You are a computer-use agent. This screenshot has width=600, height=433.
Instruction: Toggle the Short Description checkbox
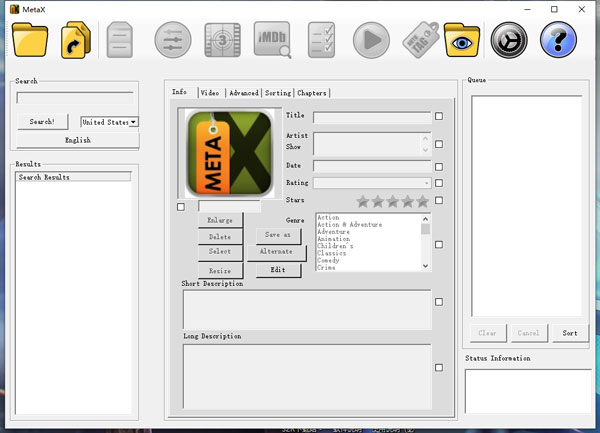pyautogui.click(x=439, y=302)
